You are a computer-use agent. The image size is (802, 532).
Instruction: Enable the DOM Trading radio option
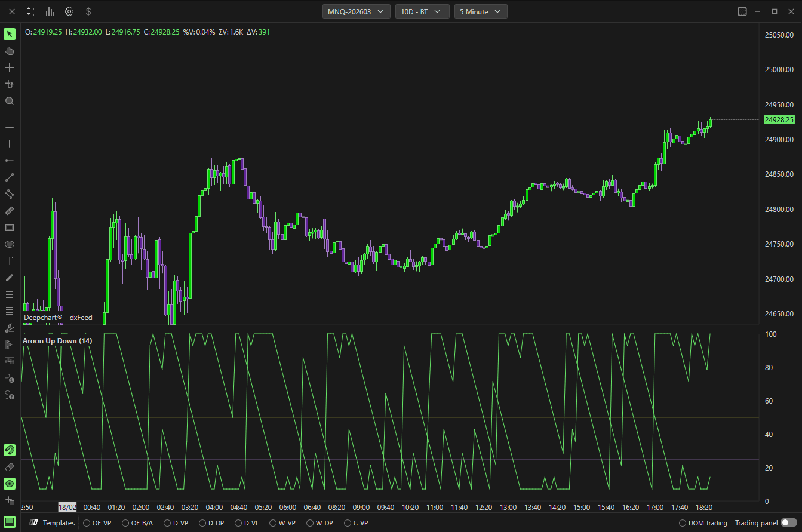683,523
